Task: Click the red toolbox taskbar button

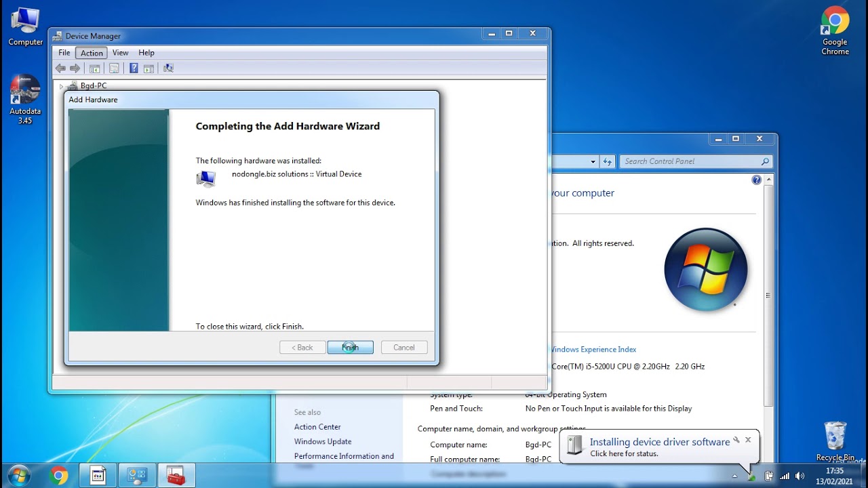Action: 176,476
